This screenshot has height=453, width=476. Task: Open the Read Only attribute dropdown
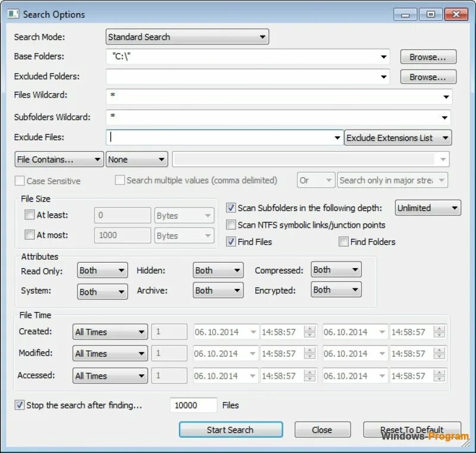[x=102, y=270]
